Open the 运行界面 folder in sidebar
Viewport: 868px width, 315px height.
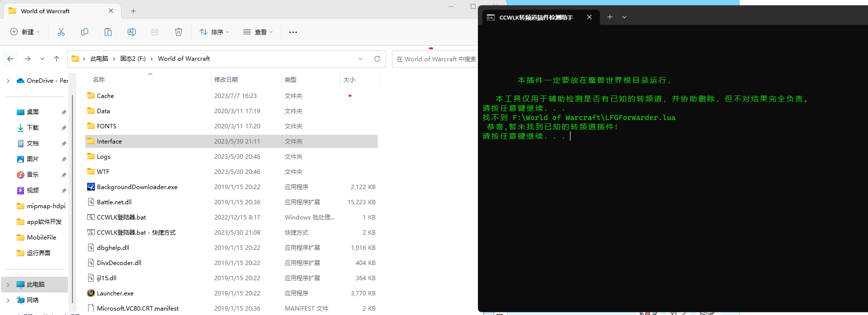[x=34, y=253]
